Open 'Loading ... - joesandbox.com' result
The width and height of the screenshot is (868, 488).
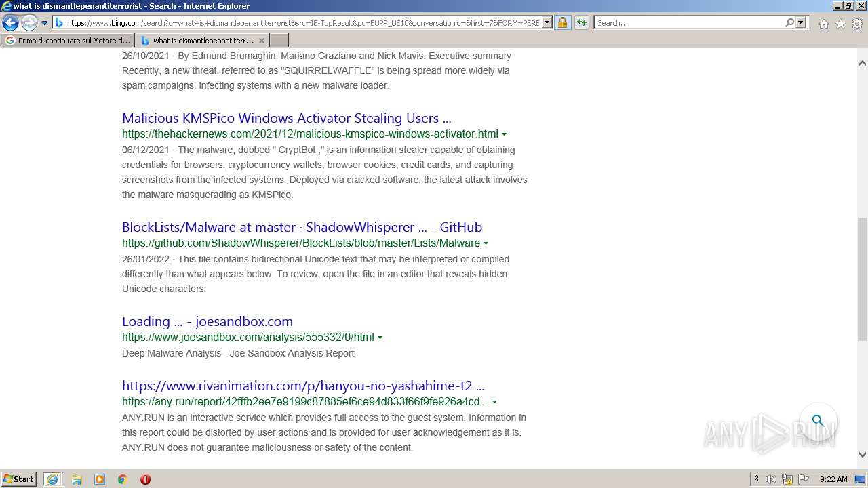(x=208, y=321)
